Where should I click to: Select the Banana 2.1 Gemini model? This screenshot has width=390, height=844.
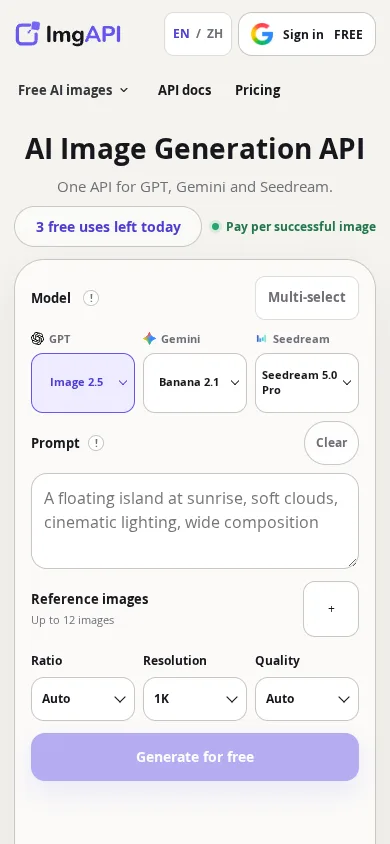tap(195, 383)
